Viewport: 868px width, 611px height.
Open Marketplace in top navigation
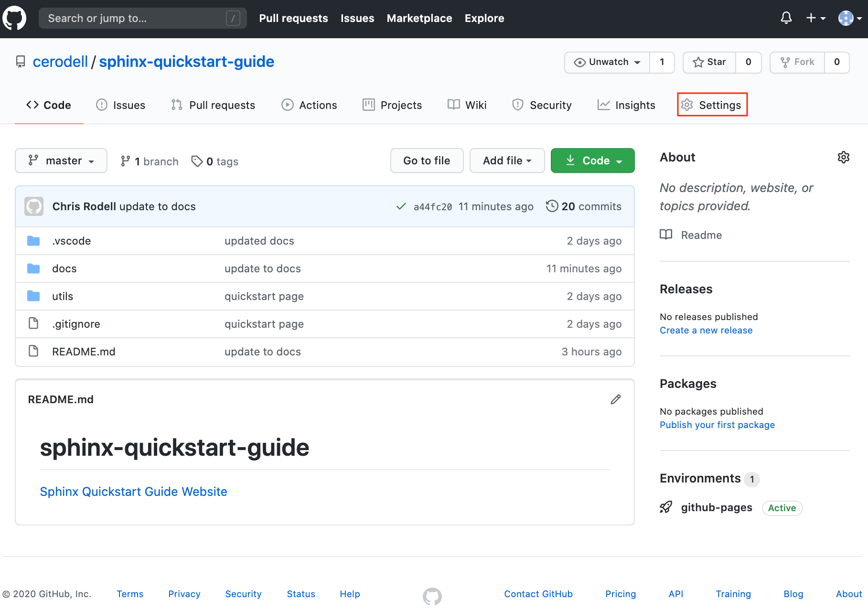419,18
